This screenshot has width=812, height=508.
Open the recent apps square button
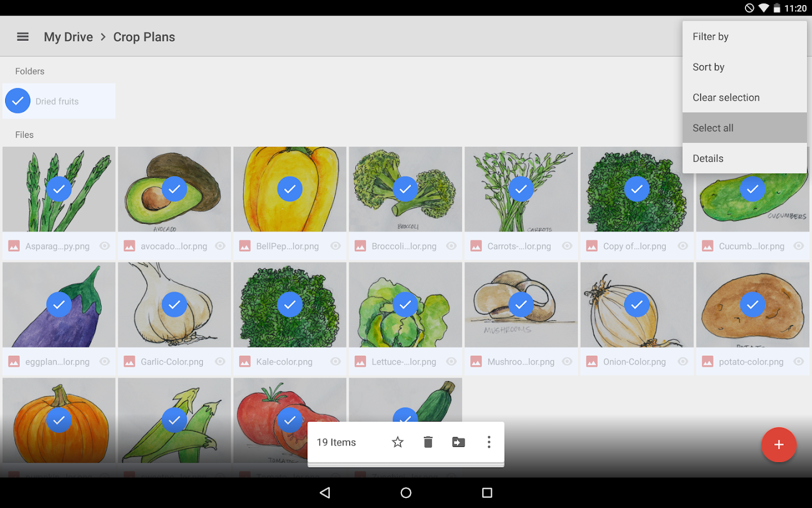(487, 493)
